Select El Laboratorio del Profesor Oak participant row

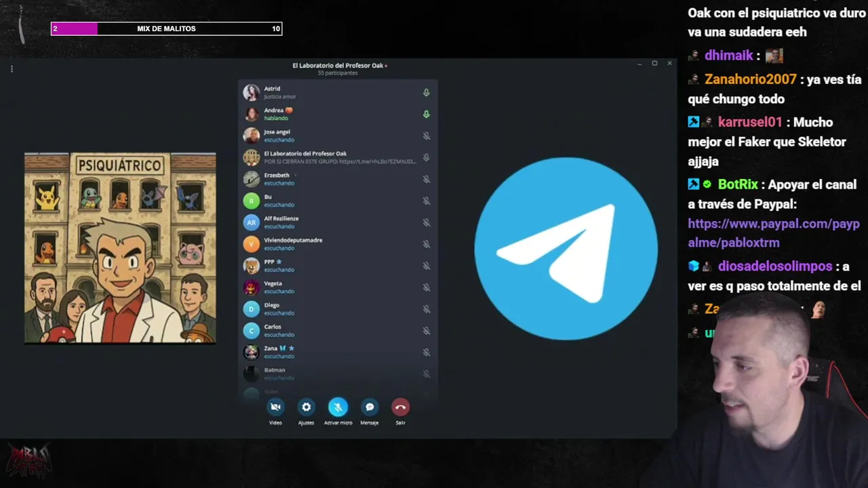click(338, 158)
